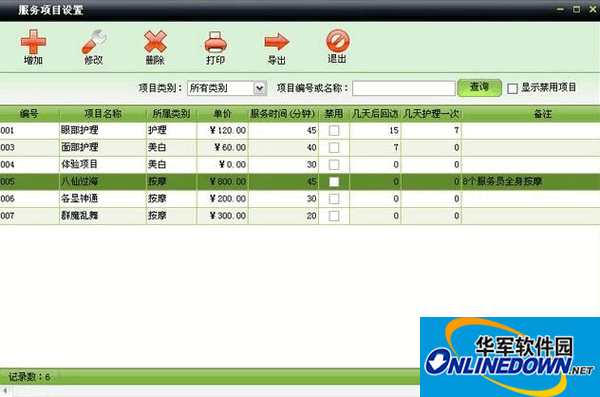Click the 按摩 category cell for 群魔乱舞

tap(171, 216)
